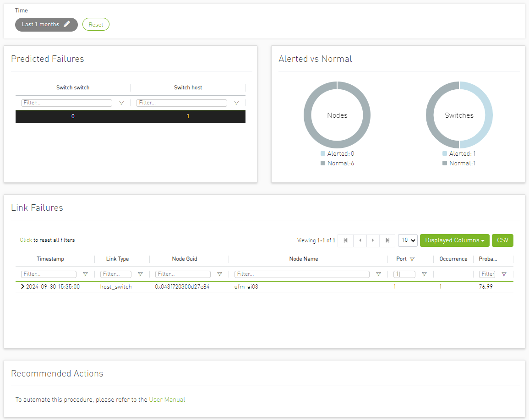Click the Normal legend swatch under Nodes

click(x=323, y=164)
